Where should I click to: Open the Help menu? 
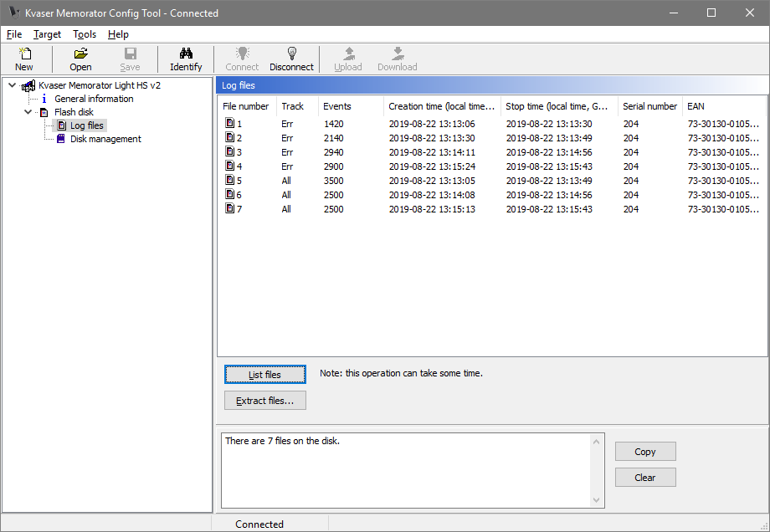pos(118,34)
